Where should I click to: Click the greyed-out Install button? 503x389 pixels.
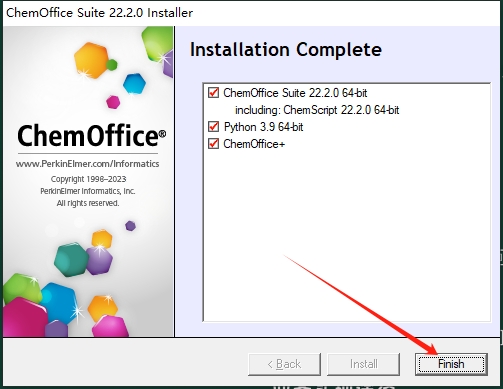363,364
